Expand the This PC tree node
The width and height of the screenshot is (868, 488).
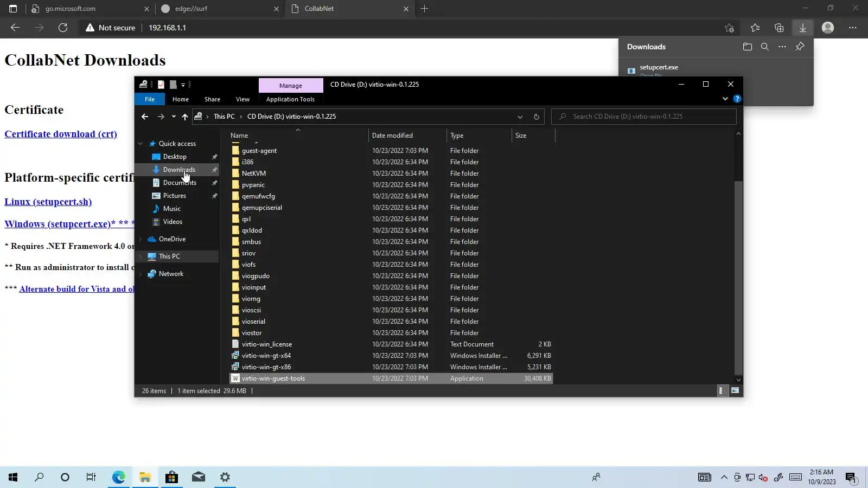[x=141, y=256]
